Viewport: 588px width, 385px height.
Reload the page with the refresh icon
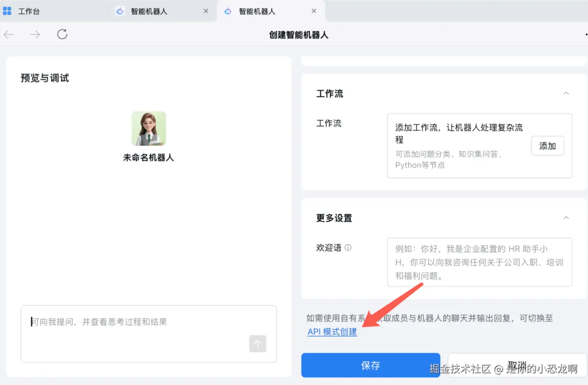coord(62,34)
